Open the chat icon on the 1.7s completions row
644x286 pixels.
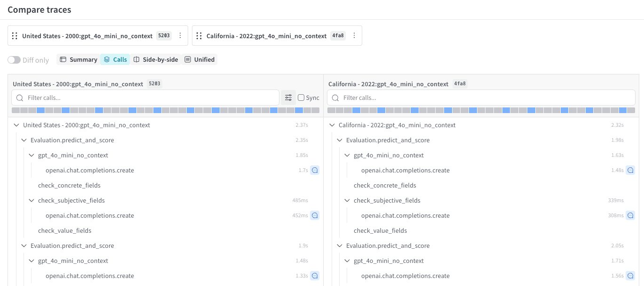[315, 170]
